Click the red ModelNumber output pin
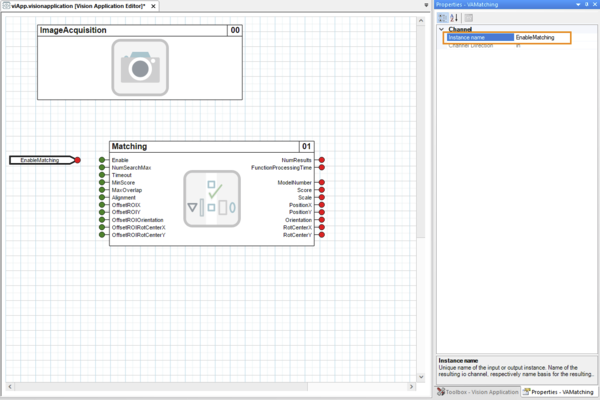The image size is (600, 400). point(322,183)
